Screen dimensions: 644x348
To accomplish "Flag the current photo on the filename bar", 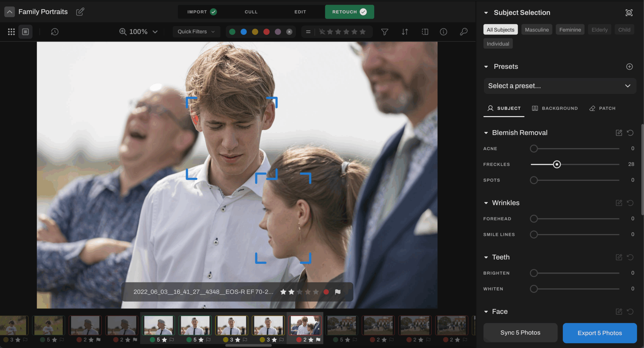I will (338, 292).
